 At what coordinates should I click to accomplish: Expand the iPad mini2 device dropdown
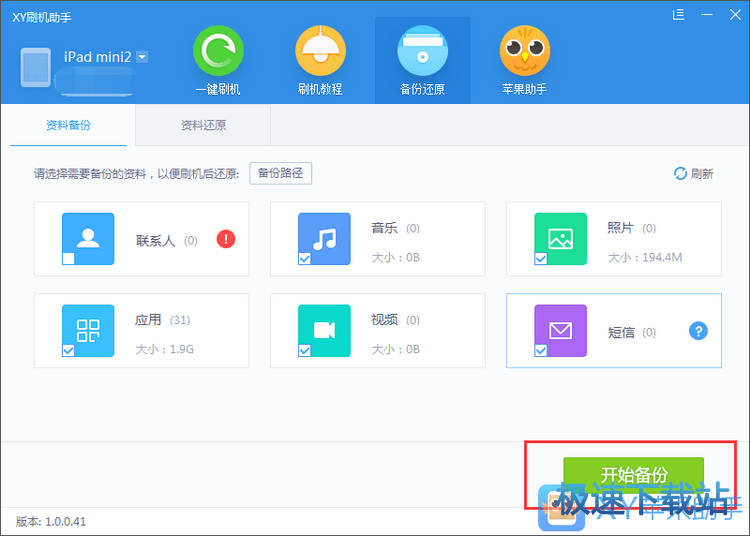coord(142,57)
